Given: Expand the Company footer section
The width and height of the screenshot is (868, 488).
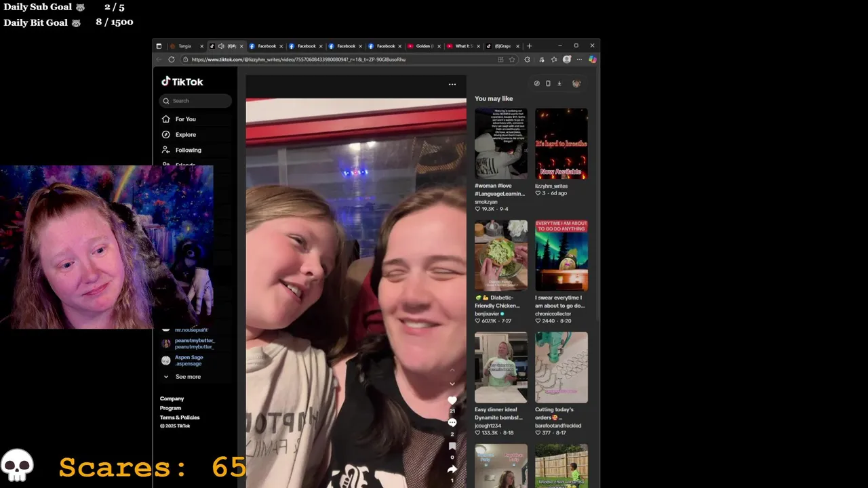Looking at the screenshot, I should 172,399.
